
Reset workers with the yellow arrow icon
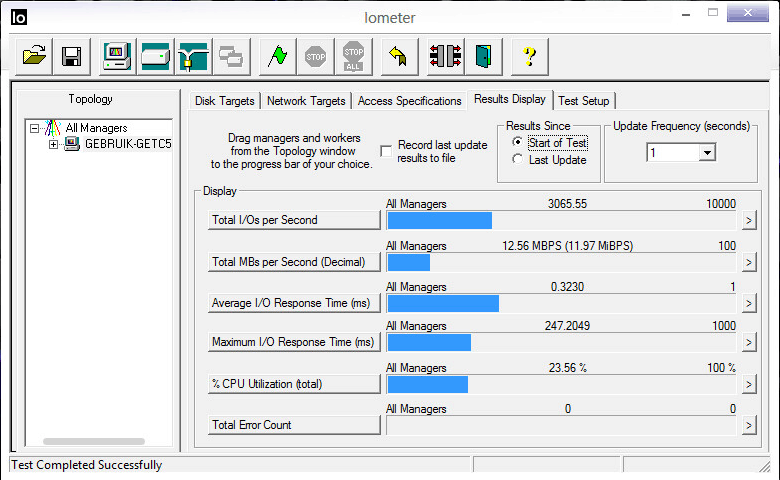point(399,56)
